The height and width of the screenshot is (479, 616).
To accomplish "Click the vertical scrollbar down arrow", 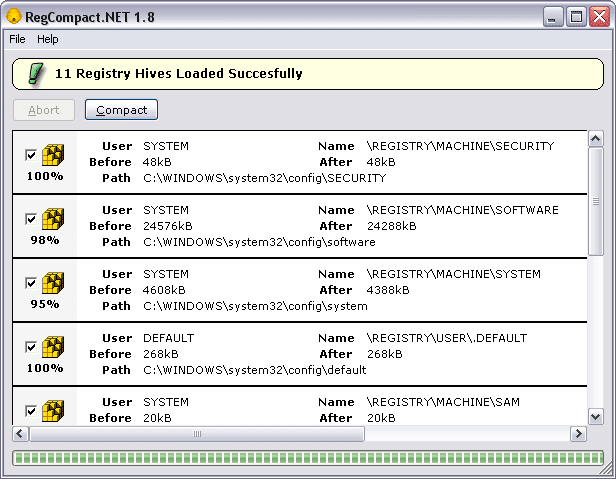I will (596, 417).
